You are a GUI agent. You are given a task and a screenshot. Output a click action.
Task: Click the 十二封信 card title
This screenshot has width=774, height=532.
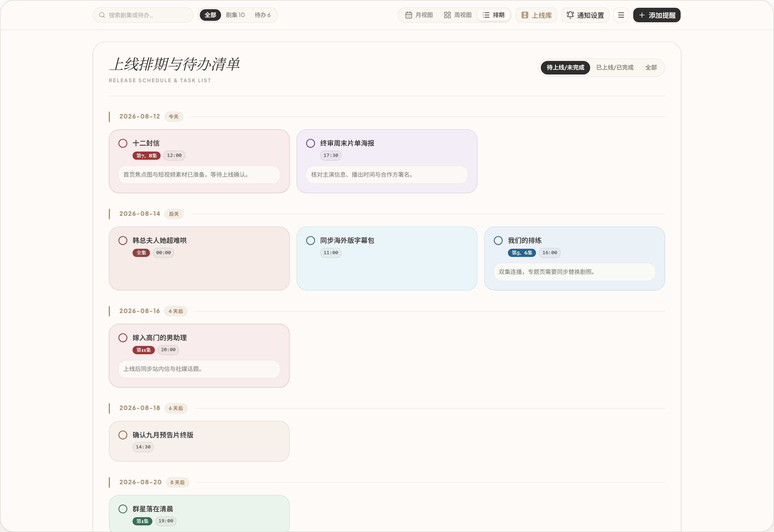pyautogui.click(x=146, y=143)
